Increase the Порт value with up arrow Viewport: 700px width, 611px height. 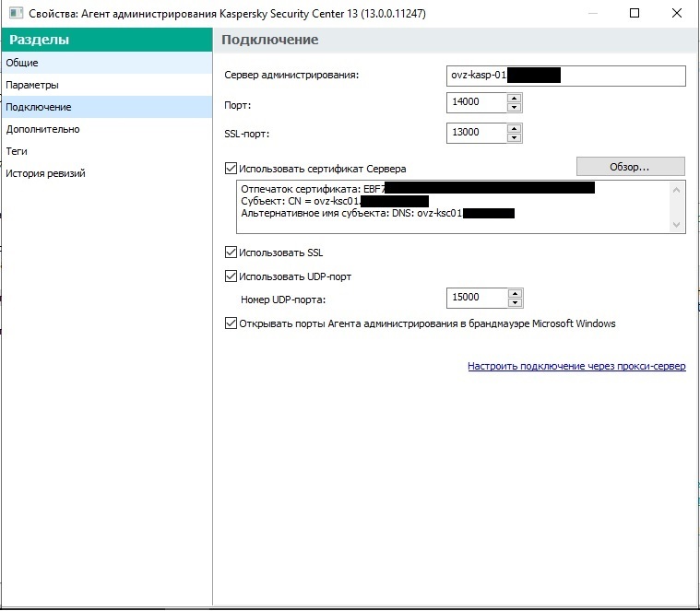click(515, 98)
